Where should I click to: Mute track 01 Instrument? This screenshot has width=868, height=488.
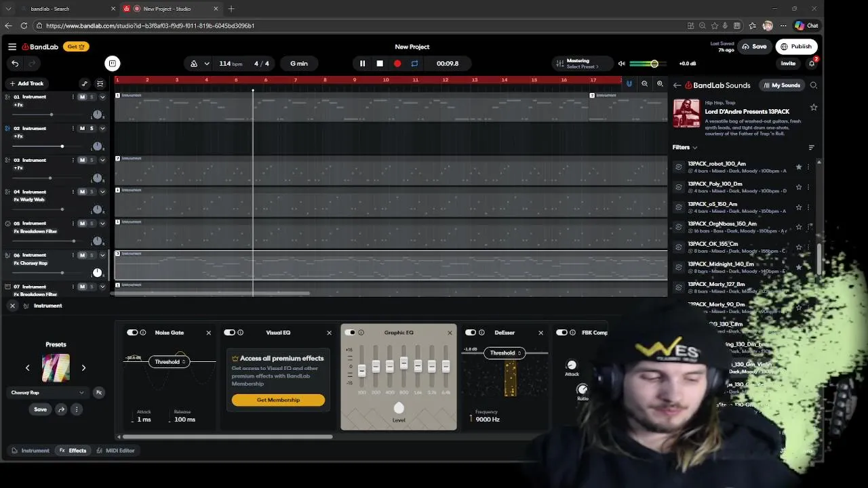pos(83,97)
